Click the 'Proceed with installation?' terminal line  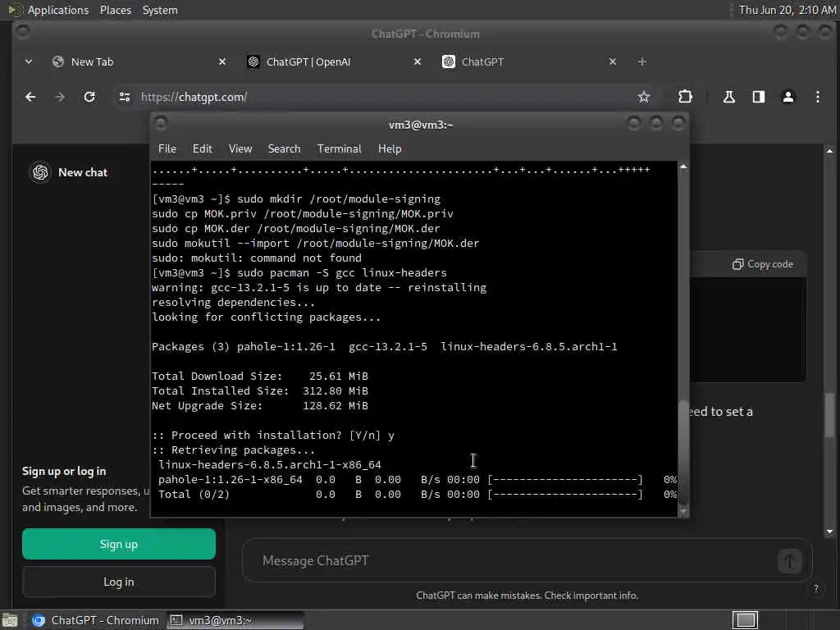[272, 435]
